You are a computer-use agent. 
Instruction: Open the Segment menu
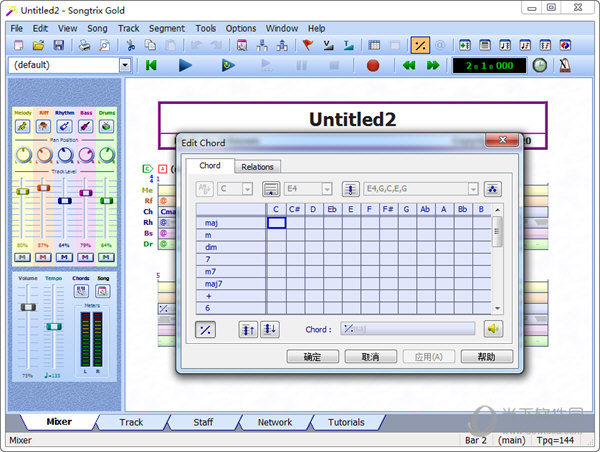pos(167,28)
